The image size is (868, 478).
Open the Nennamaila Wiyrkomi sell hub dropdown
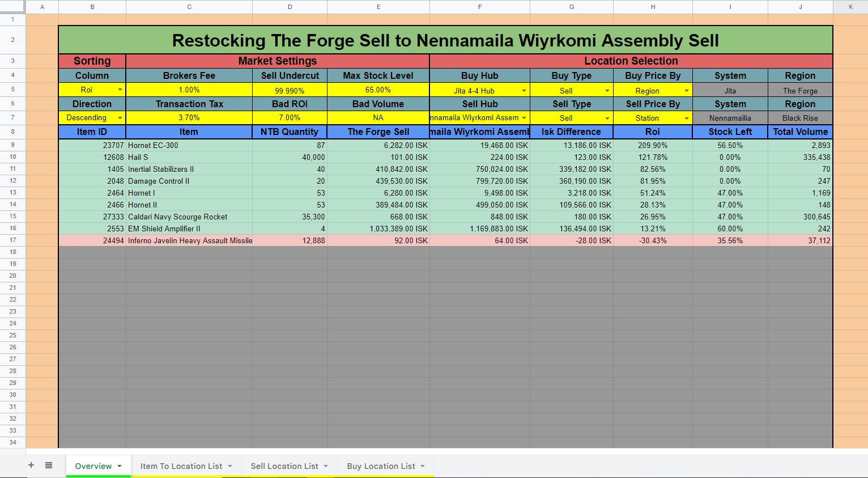pyautogui.click(x=523, y=117)
